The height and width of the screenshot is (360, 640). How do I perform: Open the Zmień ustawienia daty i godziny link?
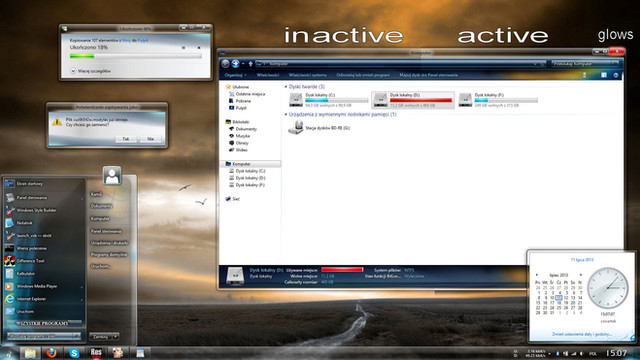[582, 334]
